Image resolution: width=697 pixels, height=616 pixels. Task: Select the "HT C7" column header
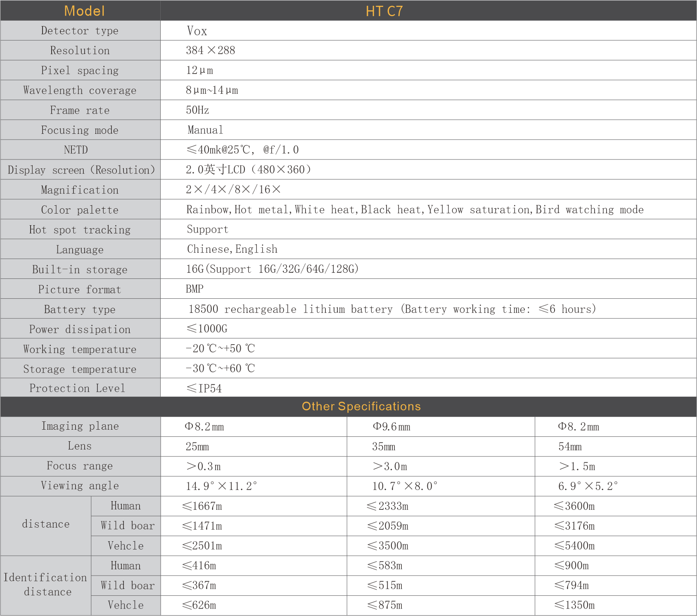384,11
